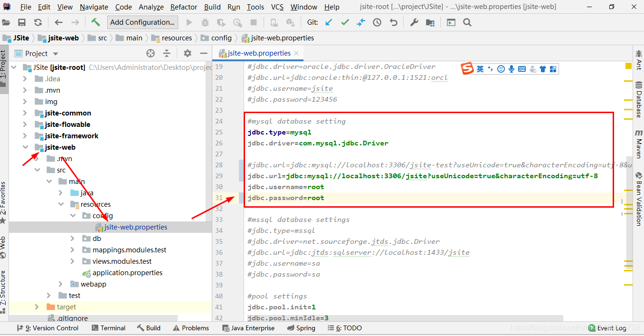Click the Git commit checkmark icon
The image size is (644, 336).
[345, 22]
